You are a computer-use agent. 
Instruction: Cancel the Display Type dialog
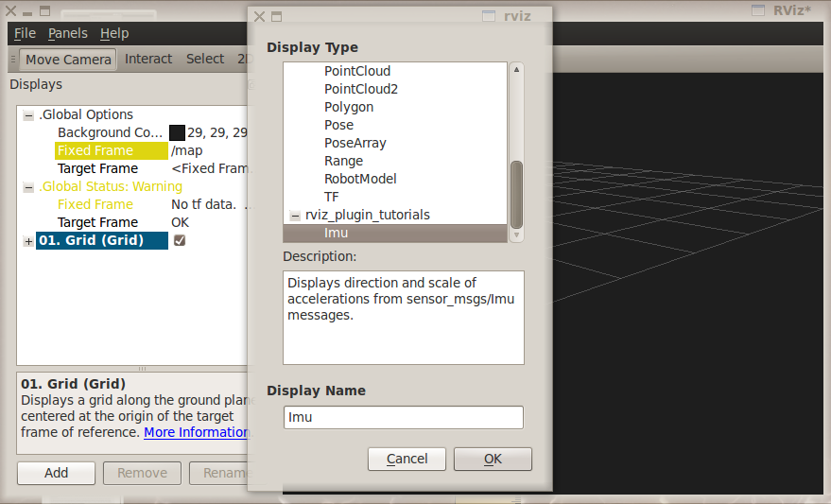(x=407, y=459)
